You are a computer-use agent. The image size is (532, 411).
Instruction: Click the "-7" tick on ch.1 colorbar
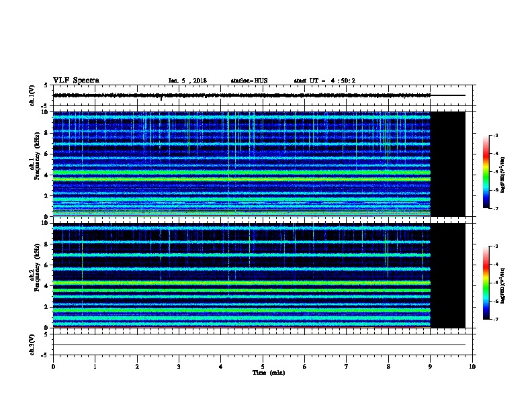[495, 208]
